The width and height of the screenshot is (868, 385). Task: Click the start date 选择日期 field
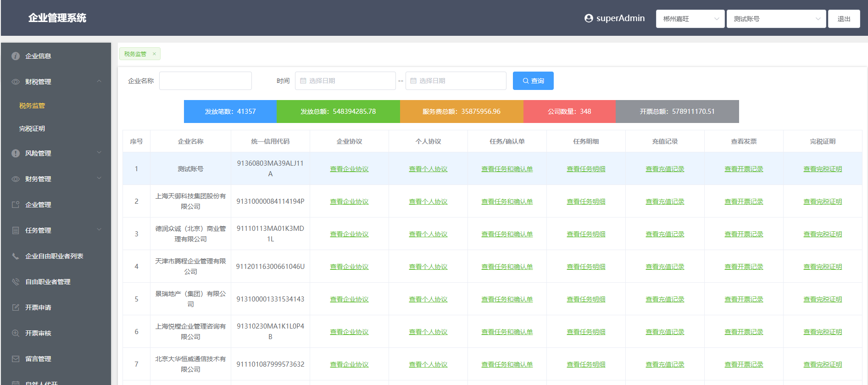coord(345,81)
